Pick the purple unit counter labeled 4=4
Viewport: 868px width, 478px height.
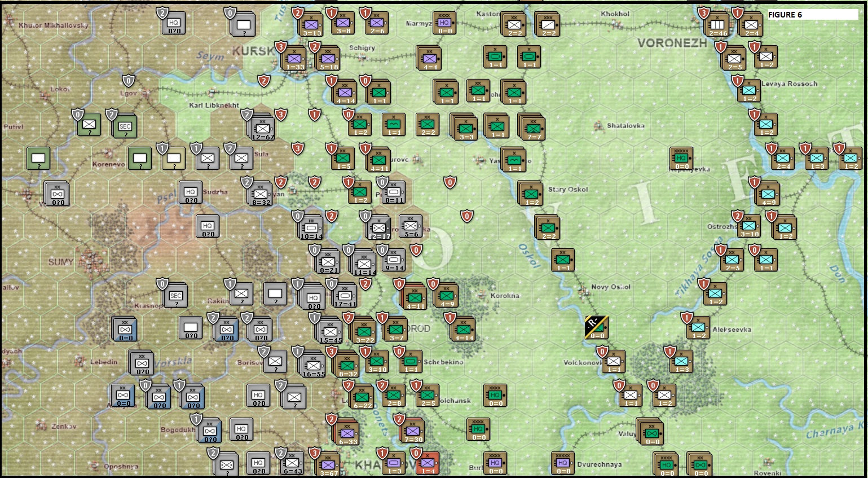429,59
